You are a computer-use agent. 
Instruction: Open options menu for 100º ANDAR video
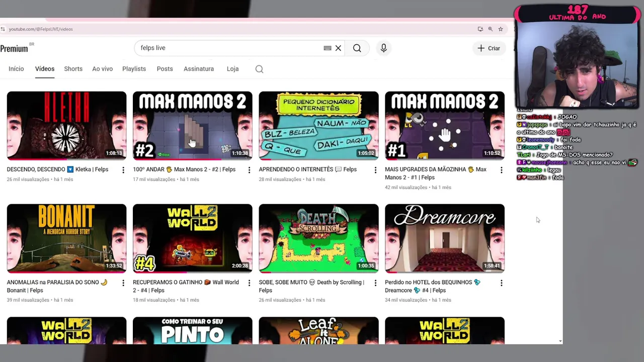point(249,170)
